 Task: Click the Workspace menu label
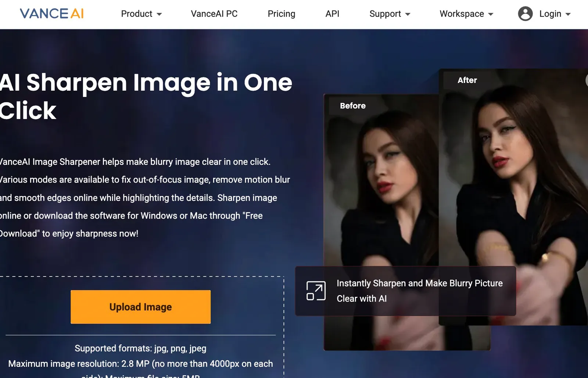pos(462,14)
